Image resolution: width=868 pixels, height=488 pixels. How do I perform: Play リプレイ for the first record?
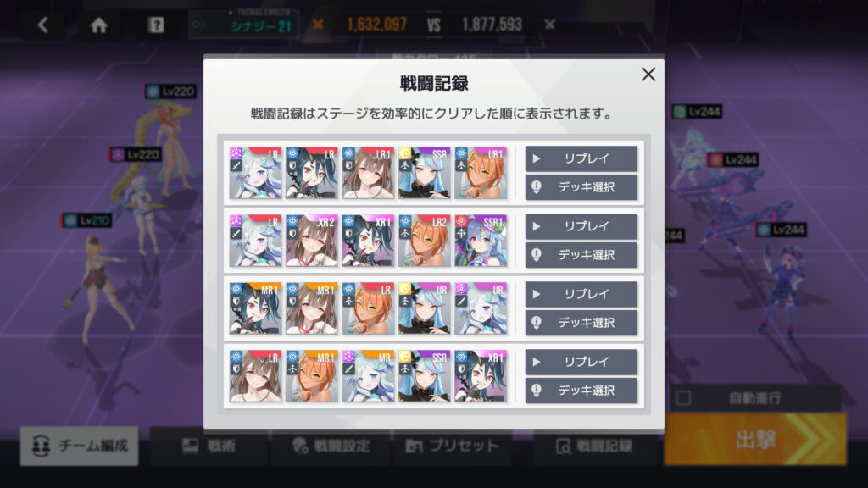581,158
